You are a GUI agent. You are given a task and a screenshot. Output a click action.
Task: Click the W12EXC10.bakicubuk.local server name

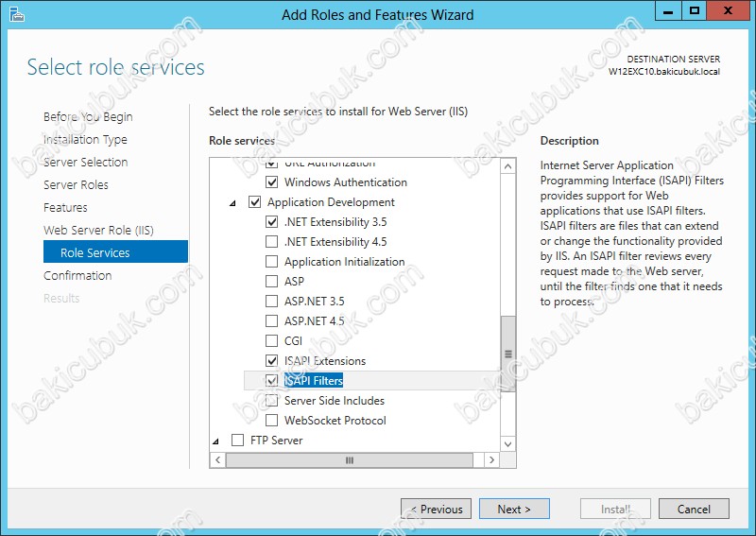tap(664, 72)
